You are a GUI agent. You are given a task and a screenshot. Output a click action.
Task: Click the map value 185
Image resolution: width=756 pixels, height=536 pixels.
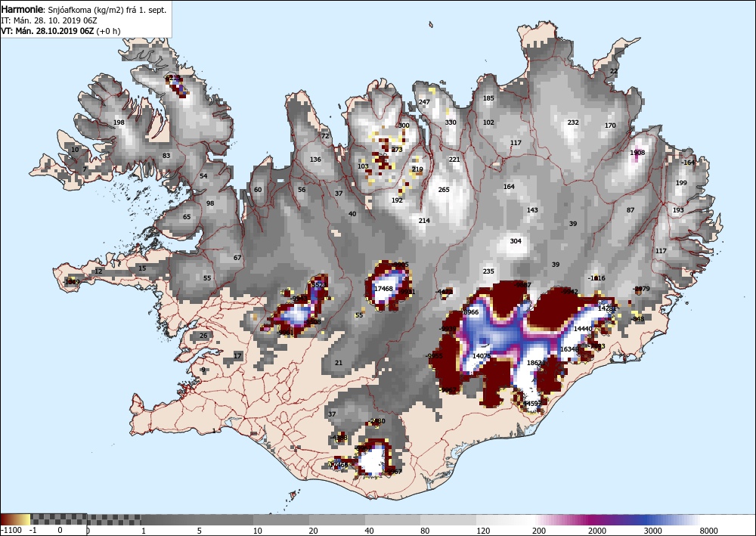click(488, 98)
